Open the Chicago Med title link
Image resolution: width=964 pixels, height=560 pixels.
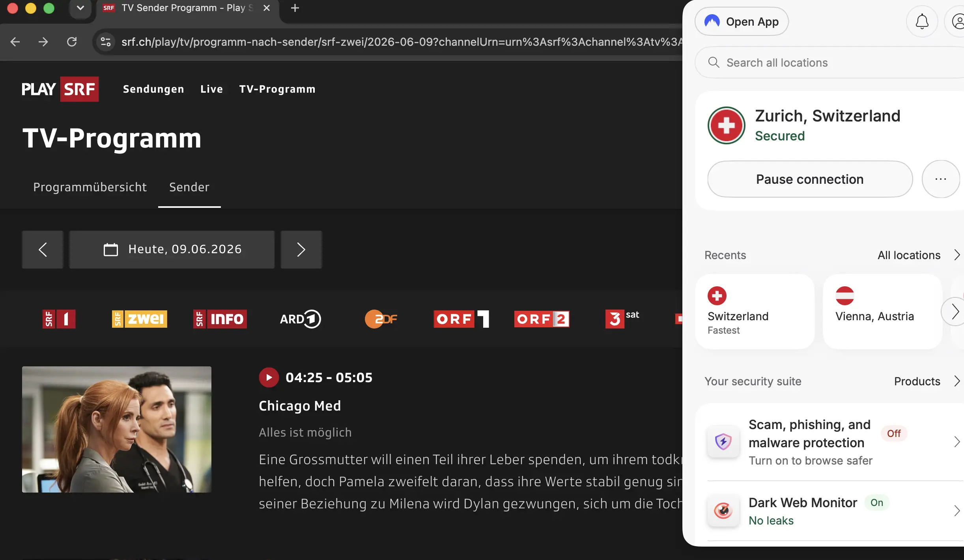tap(300, 406)
